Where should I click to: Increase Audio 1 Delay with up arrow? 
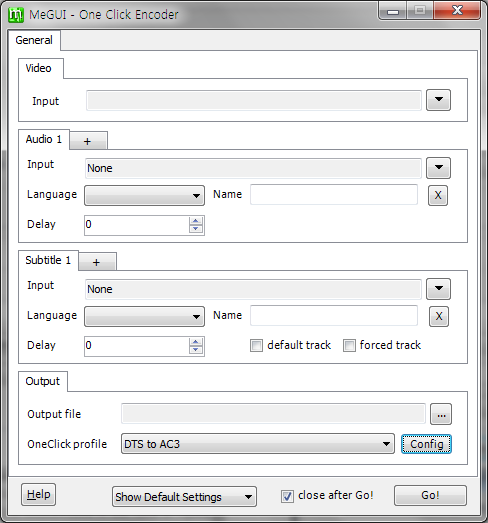coord(196,221)
